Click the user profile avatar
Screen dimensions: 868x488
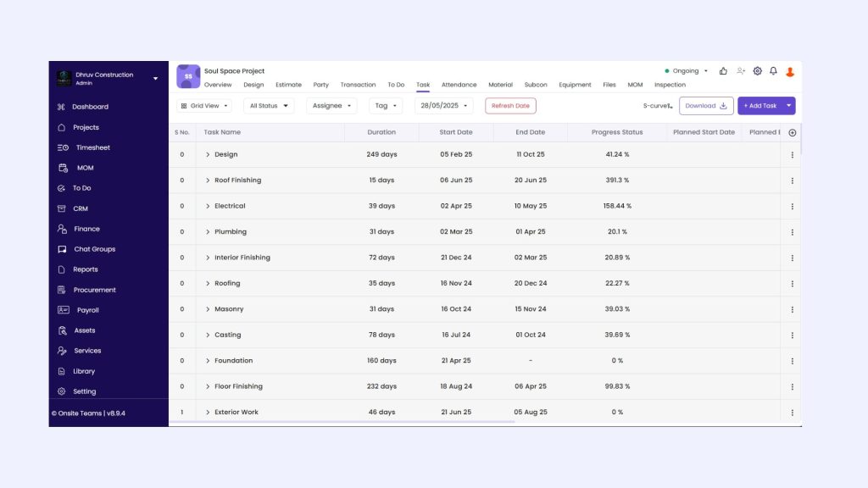790,72
